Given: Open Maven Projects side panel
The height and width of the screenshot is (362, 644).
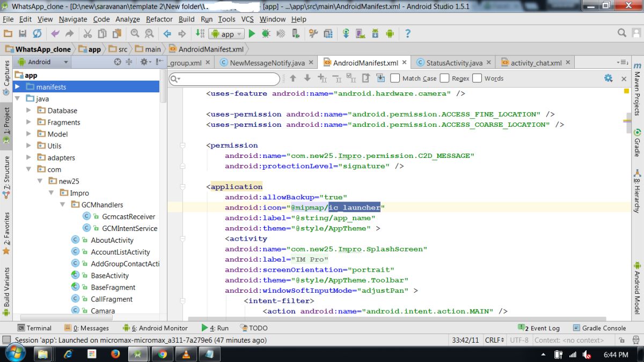Looking at the screenshot, I should click(637, 89).
